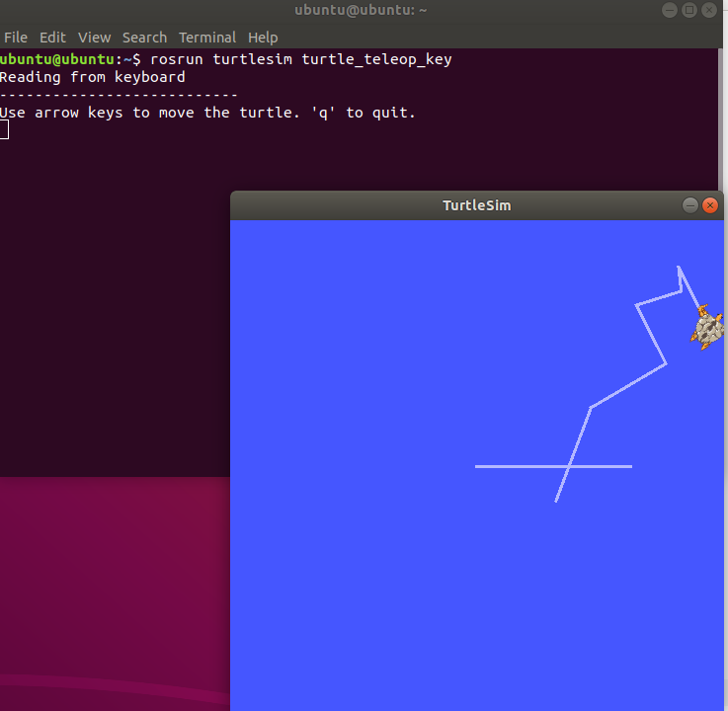Image resolution: width=728 pixels, height=711 pixels.
Task: Open the Search menu in the terminal
Action: coord(144,38)
